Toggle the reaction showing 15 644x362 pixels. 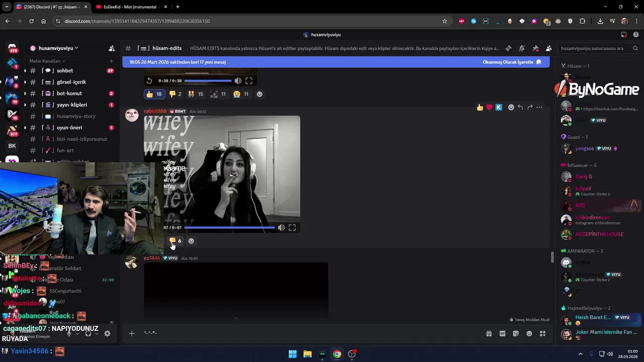tap(195, 94)
